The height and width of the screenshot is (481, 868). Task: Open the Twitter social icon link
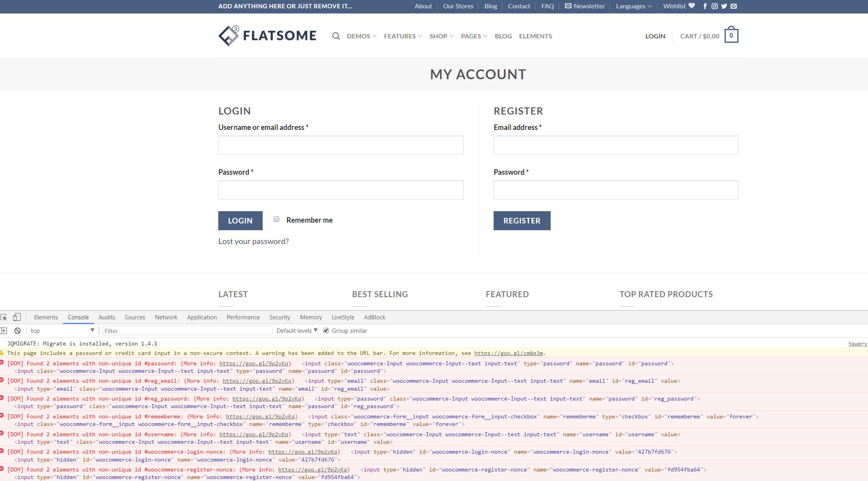tap(724, 6)
